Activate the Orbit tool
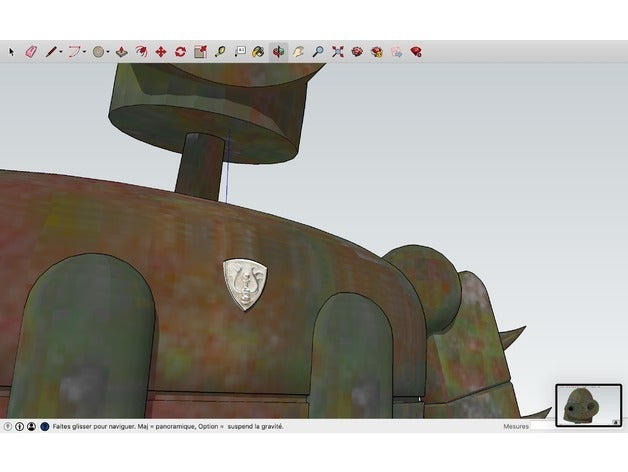This screenshot has height=472, width=628. (278, 51)
